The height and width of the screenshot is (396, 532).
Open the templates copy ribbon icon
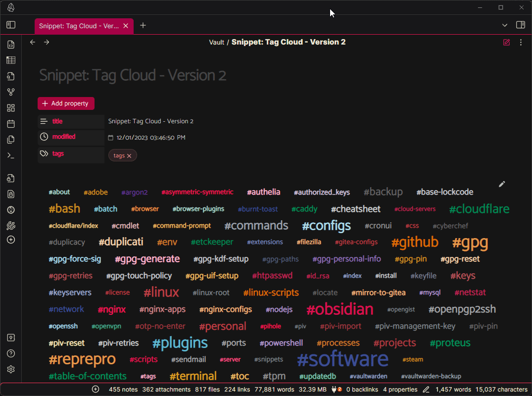11,140
